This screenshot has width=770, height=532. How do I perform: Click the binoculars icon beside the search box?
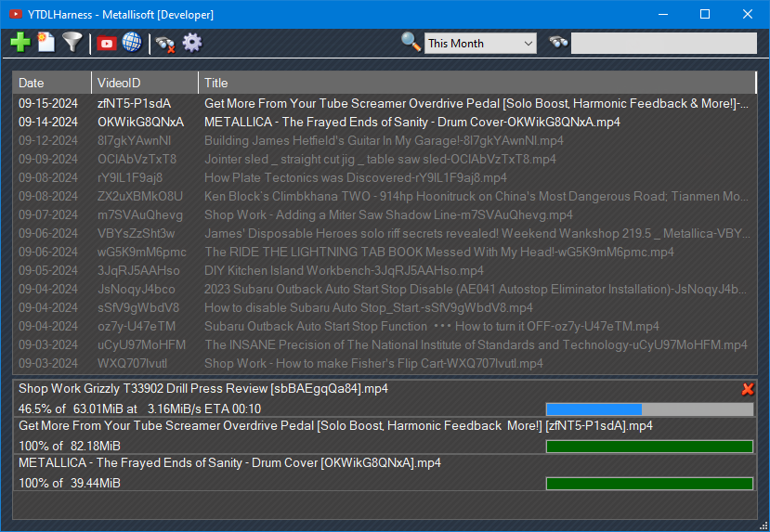click(558, 43)
